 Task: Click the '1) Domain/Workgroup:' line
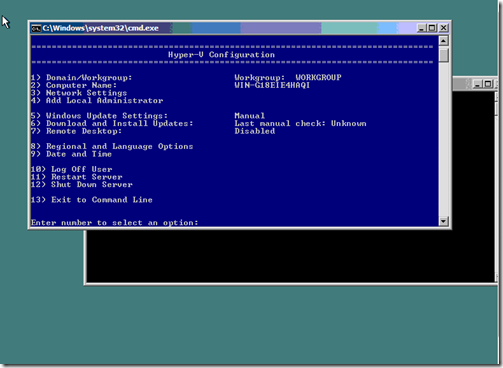coord(82,78)
